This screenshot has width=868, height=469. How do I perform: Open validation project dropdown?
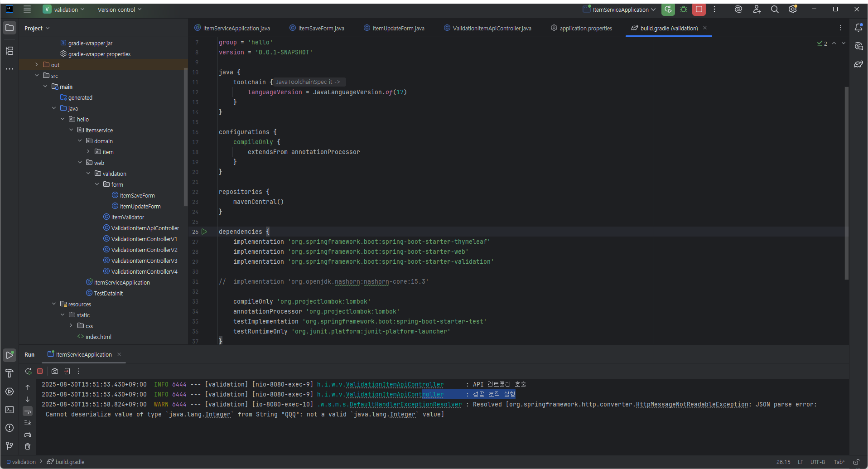pyautogui.click(x=64, y=10)
